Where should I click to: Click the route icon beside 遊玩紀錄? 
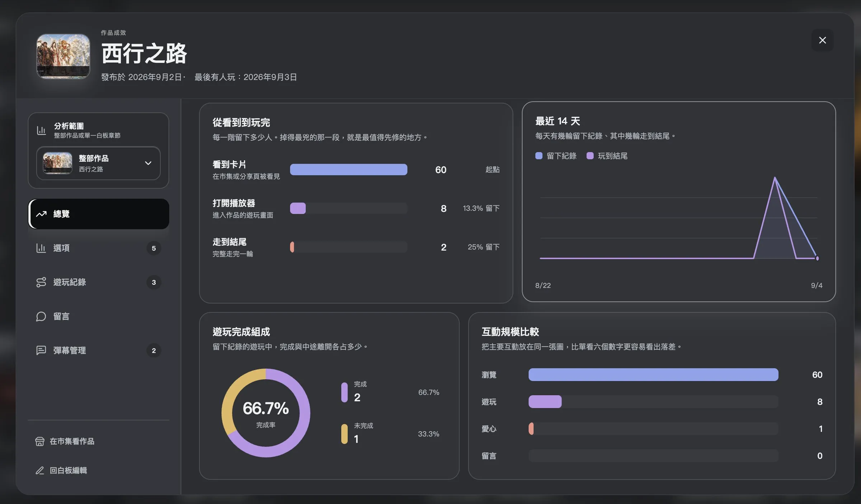(x=41, y=282)
